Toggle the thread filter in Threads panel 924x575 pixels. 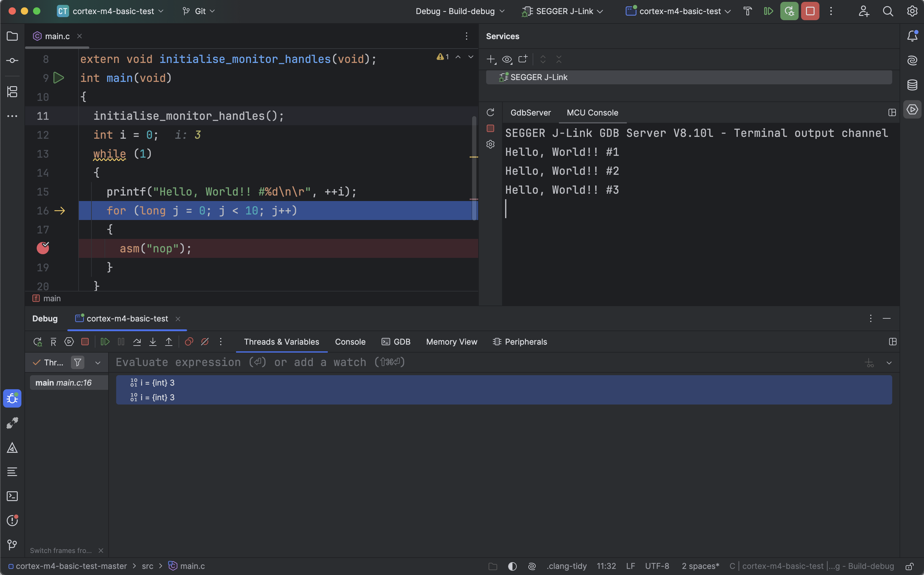78,362
